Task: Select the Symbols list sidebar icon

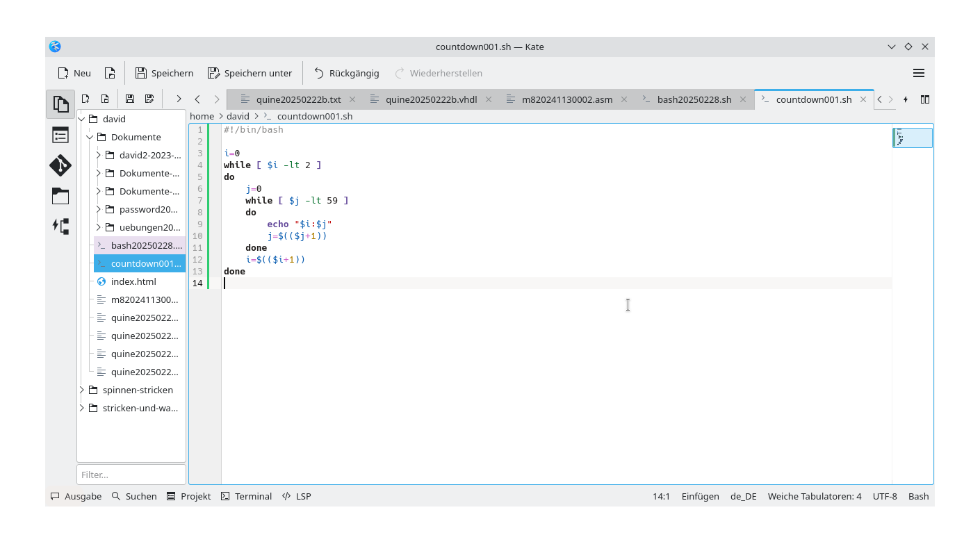Action: pyautogui.click(x=60, y=135)
